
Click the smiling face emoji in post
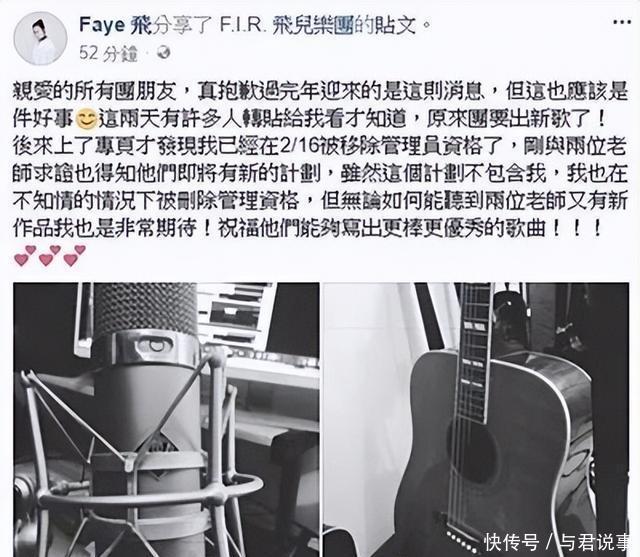click(x=86, y=119)
